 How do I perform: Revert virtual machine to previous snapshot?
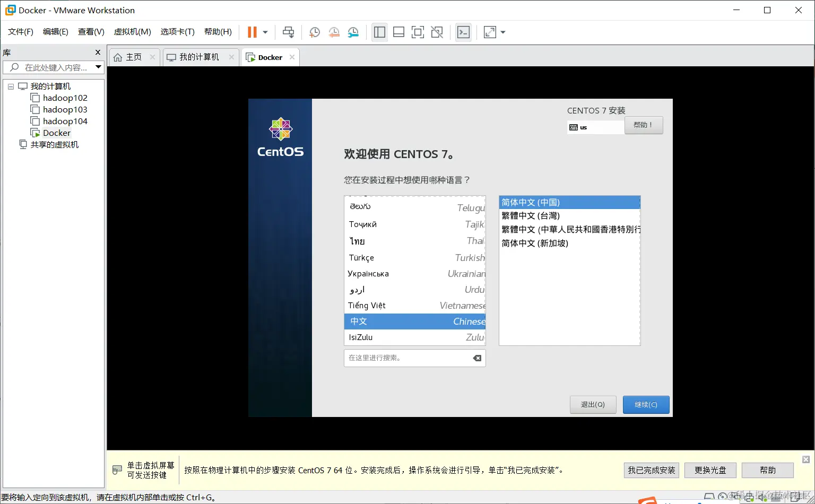pos(334,32)
